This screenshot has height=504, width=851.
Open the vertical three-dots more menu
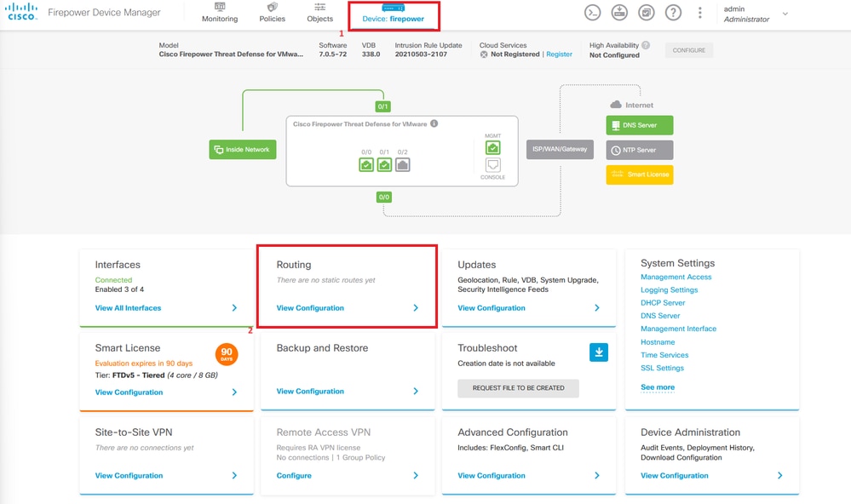[699, 13]
